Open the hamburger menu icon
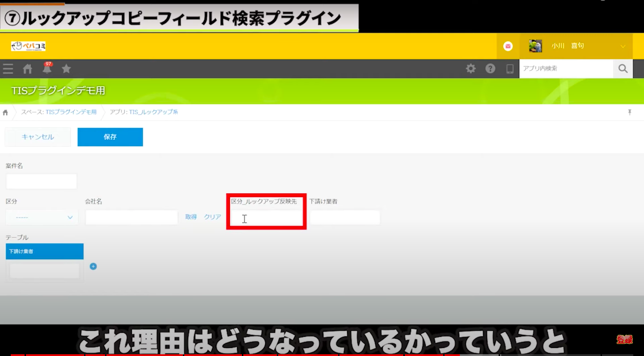Viewport: 644px width, 356px height. [x=8, y=69]
